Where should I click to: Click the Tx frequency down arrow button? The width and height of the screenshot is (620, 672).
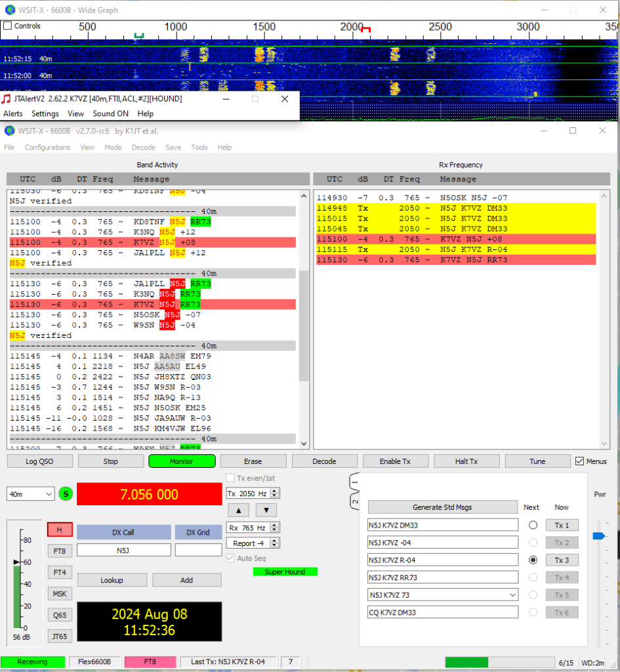266,510
